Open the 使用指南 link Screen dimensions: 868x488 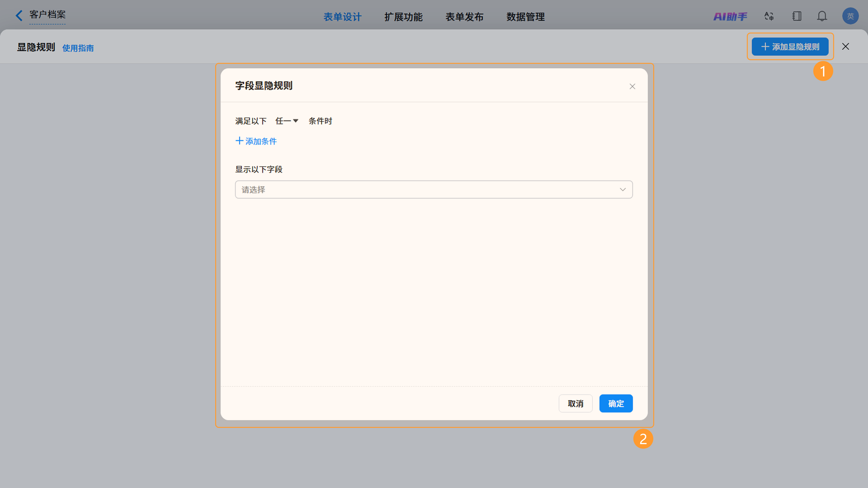pyautogui.click(x=78, y=48)
